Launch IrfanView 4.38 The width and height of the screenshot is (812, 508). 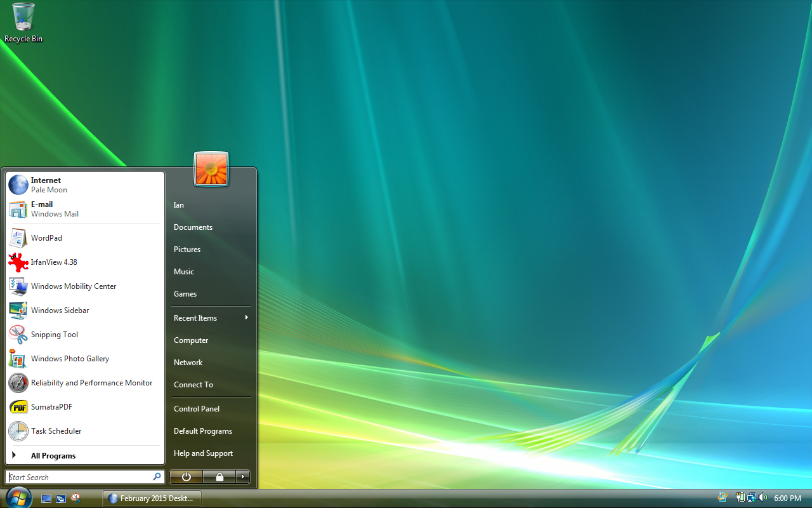(85, 262)
